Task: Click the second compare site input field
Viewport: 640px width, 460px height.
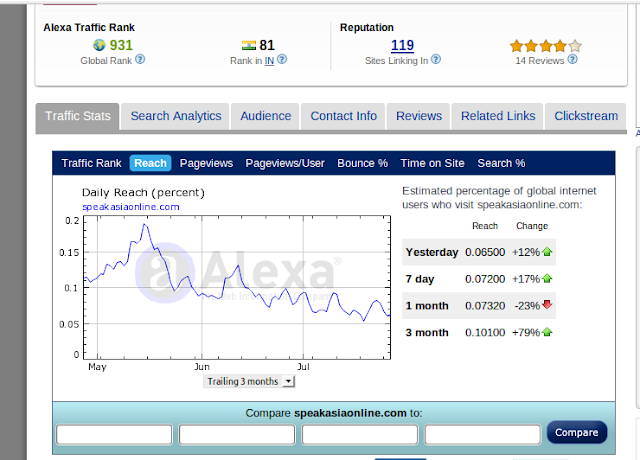Action: [x=237, y=434]
